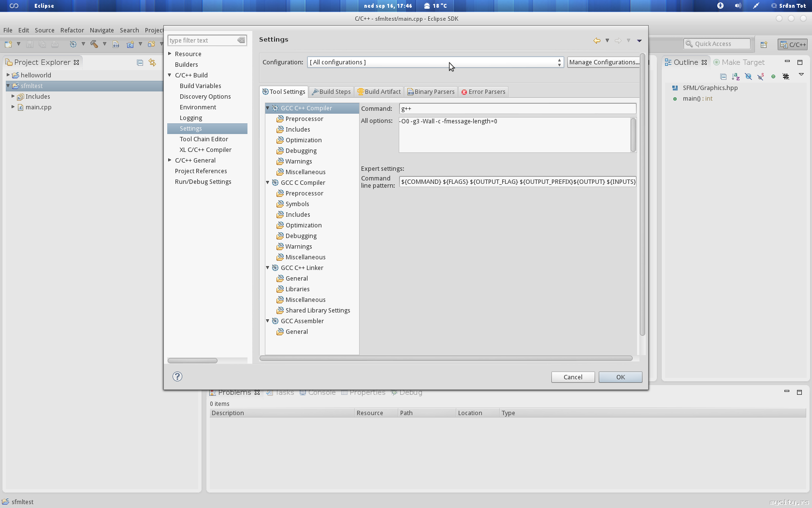The height and width of the screenshot is (508, 812).
Task: Collapse the GCC C++ Linker tool group
Action: pos(268,268)
